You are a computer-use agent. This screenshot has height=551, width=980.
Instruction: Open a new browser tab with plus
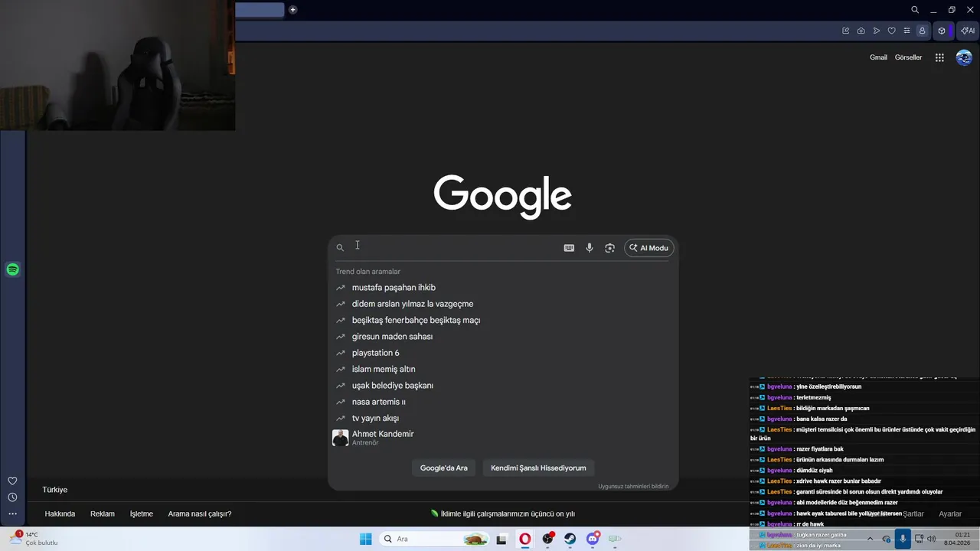click(292, 10)
